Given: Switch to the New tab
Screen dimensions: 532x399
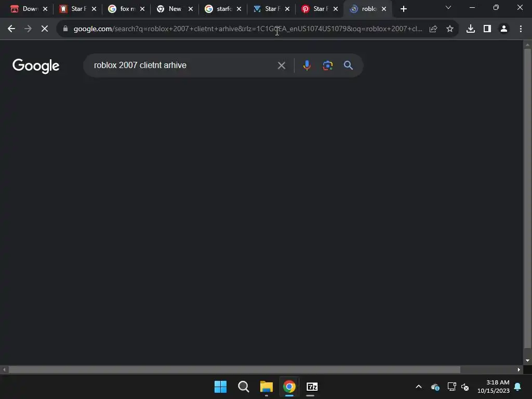Looking at the screenshot, I should (174, 9).
